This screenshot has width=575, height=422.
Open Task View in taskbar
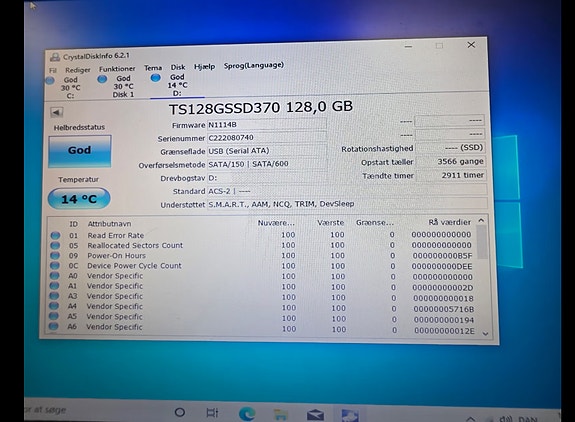coord(212,413)
